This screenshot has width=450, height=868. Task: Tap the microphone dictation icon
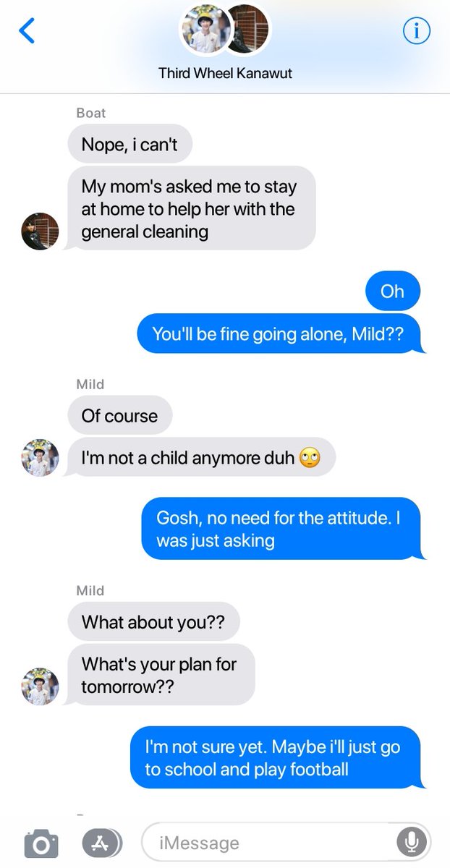tap(412, 843)
